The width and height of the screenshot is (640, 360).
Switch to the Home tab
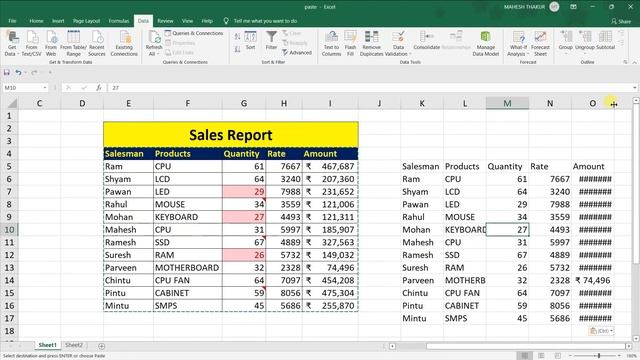(x=36, y=21)
